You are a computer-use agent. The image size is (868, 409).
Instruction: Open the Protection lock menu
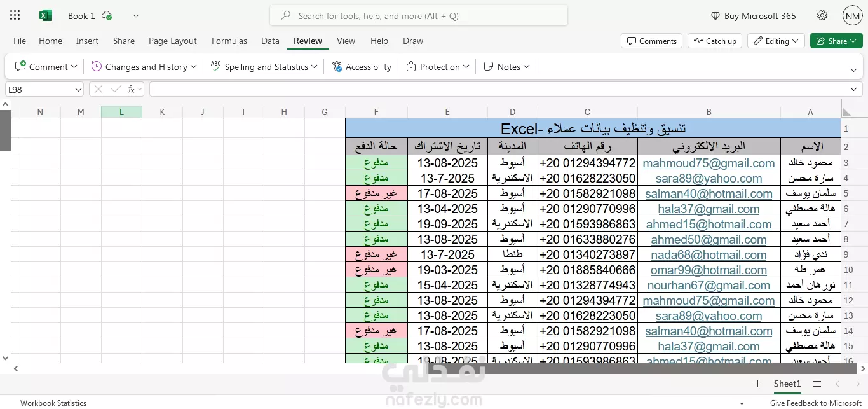point(438,67)
